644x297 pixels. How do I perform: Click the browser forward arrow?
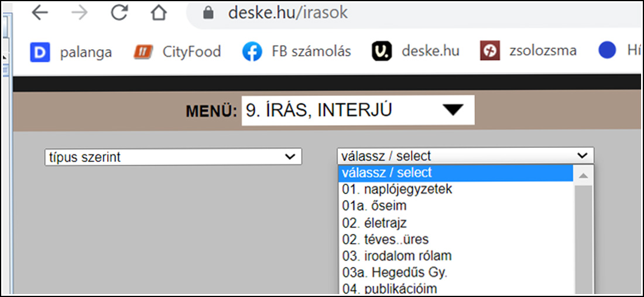(x=79, y=13)
